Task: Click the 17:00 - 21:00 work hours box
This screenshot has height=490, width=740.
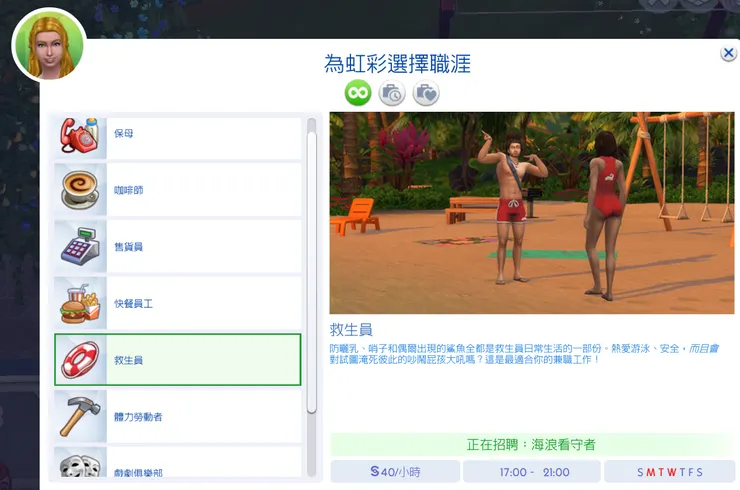Action: click(x=532, y=472)
